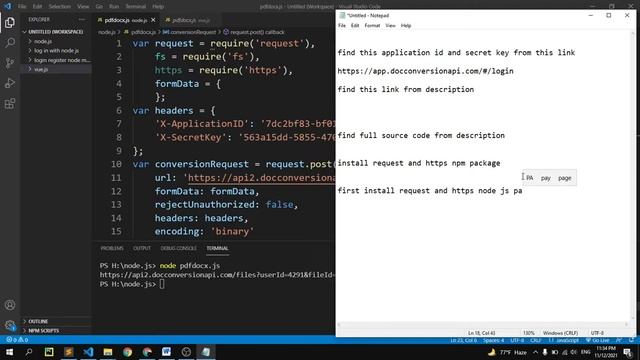The height and width of the screenshot is (360, 640).
Task: Open Notepad taskbar icon
Action: tap(206, 352)
